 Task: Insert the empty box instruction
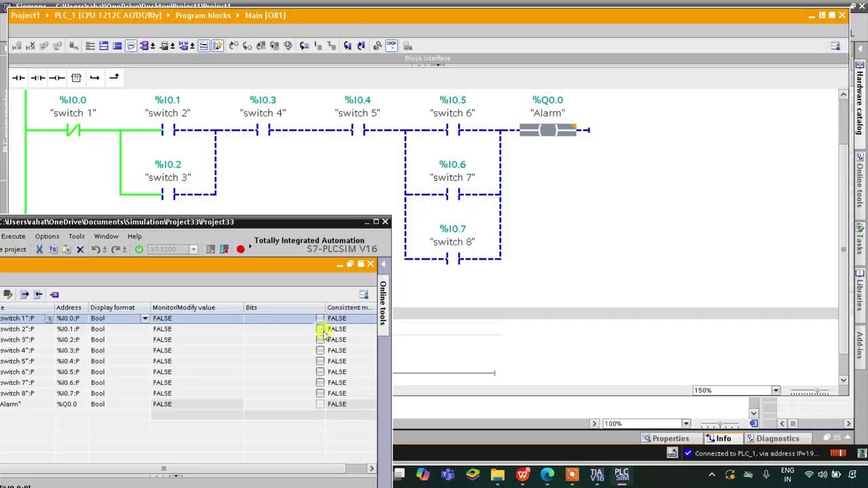[x=76, y=78]
